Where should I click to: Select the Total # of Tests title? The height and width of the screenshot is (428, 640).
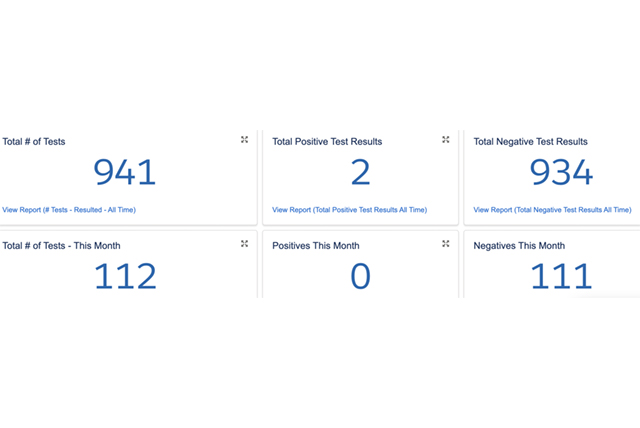click(x=34, y=142)
